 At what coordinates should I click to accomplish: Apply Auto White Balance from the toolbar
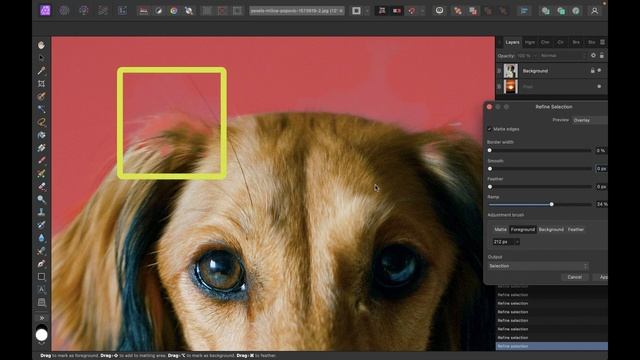point(189,11)
